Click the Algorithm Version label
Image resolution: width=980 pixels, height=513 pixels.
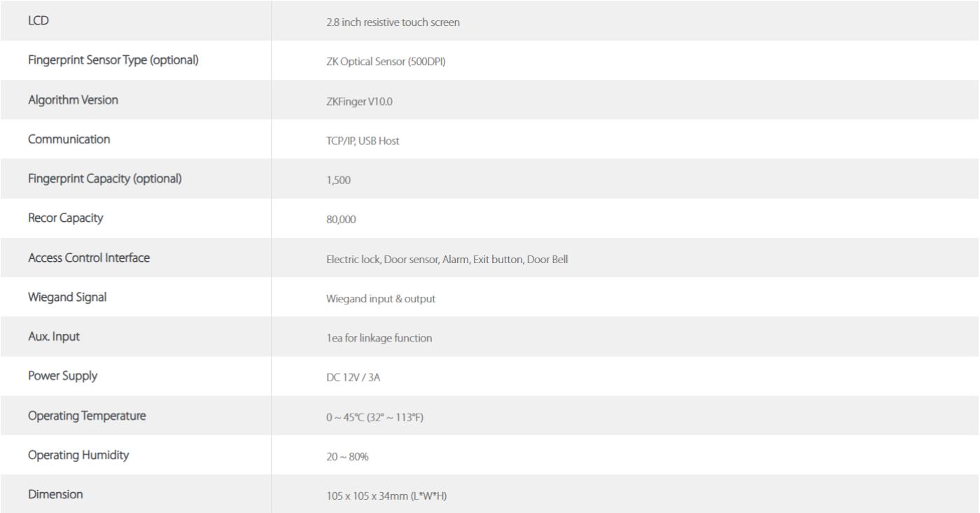pyautogui.click(x=73, y=100)
